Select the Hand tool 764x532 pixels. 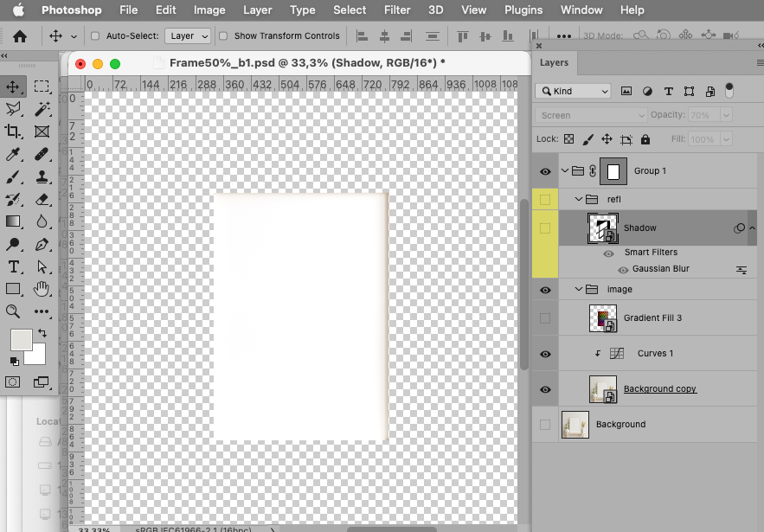41,289
